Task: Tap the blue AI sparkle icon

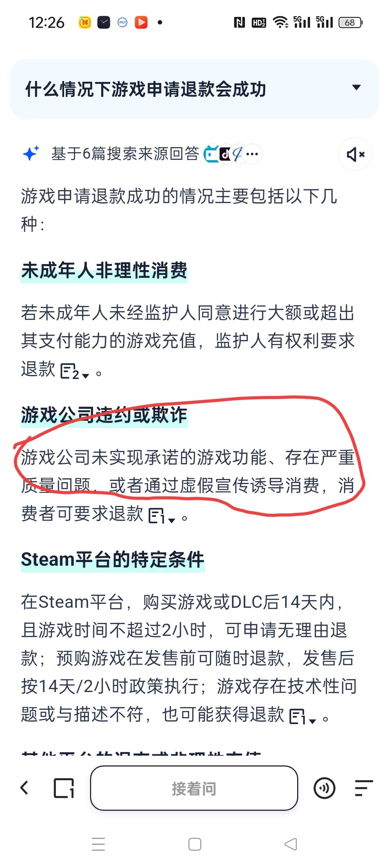Action: 31,154
